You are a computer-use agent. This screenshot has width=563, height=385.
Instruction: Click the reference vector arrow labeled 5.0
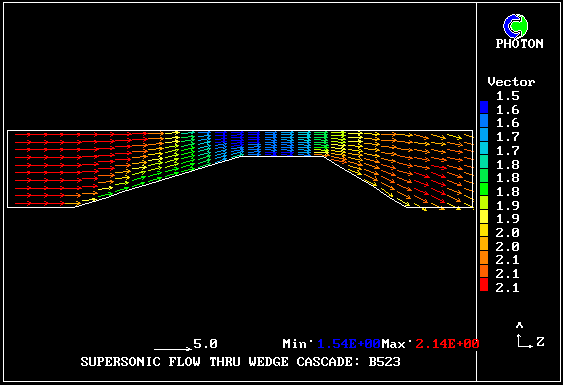pyautogui.click(x=173, y=348)
